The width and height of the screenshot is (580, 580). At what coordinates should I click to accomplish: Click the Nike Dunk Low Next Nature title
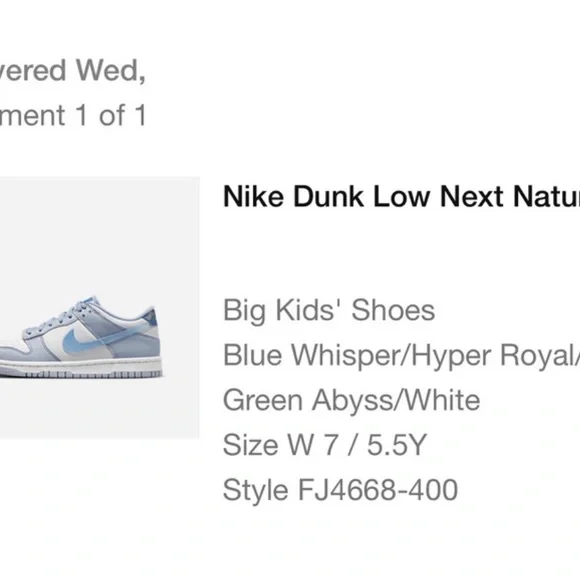click(401, 196)
